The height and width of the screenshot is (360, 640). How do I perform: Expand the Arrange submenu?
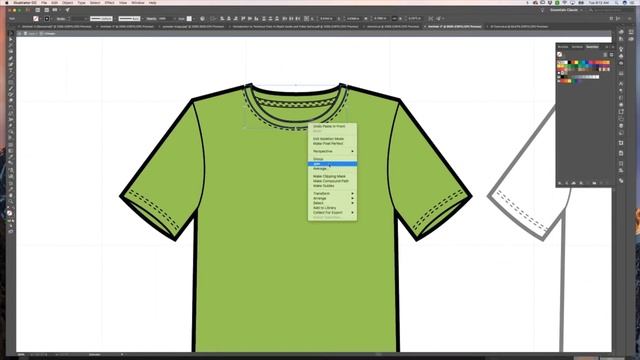332,198
